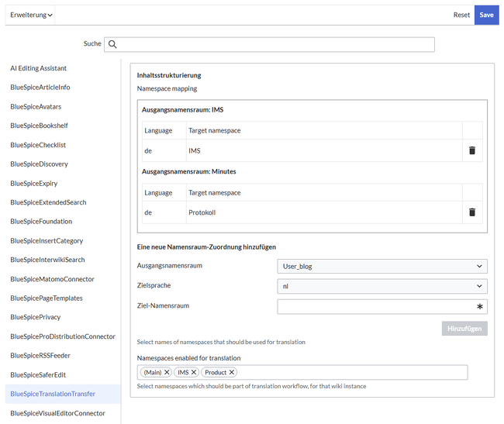Delete the IMS namespace mapping row

click(x=471, y=150)
